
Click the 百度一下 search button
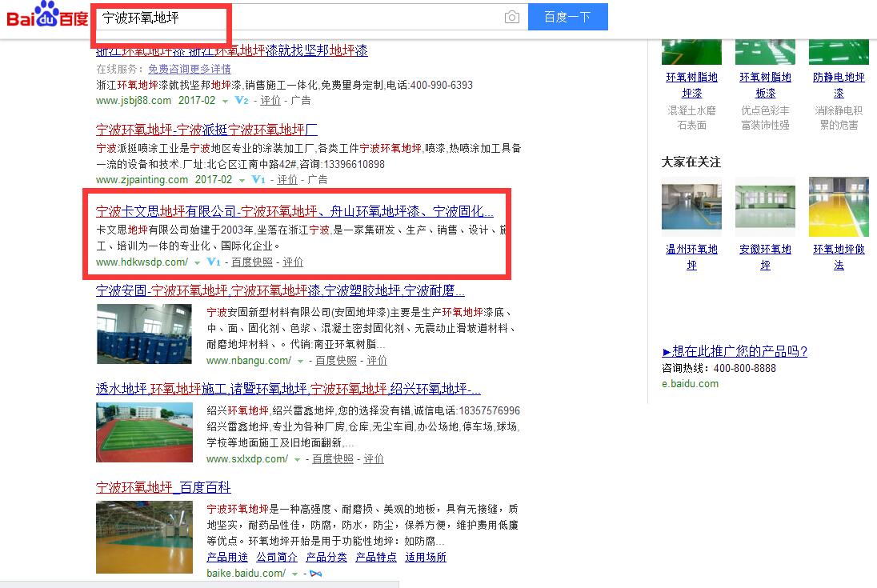click(x=567, y=17)
